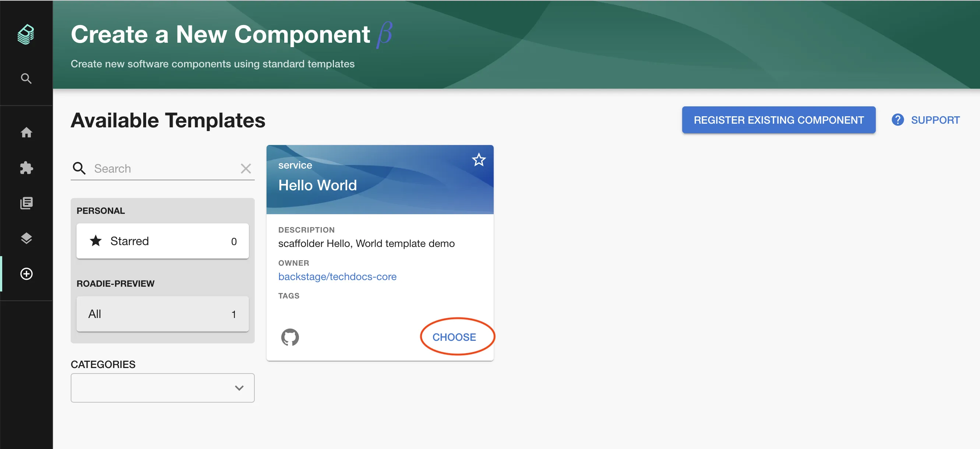Open the Docs section from the sidebar
980x449 pixels.
[x=26, y=203]
